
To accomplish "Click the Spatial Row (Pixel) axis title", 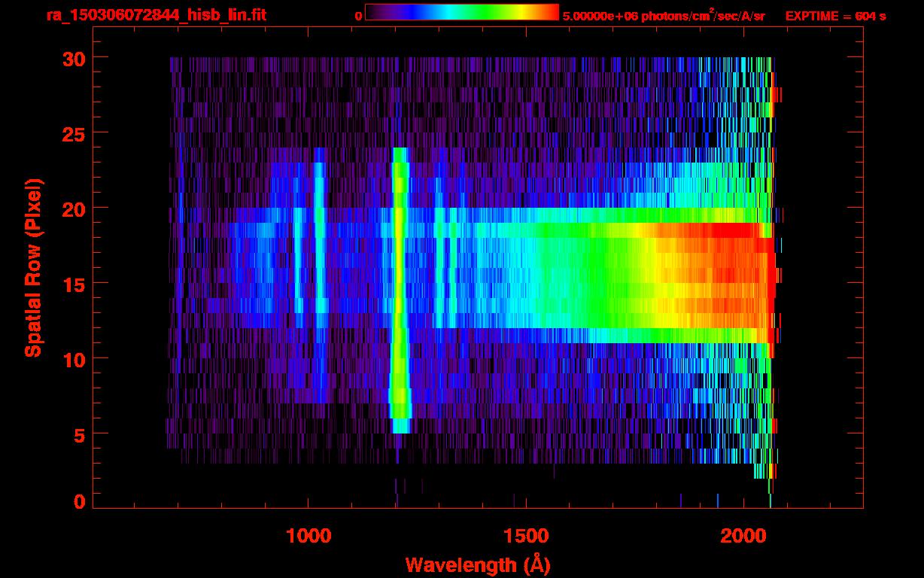I will [33, 268].
